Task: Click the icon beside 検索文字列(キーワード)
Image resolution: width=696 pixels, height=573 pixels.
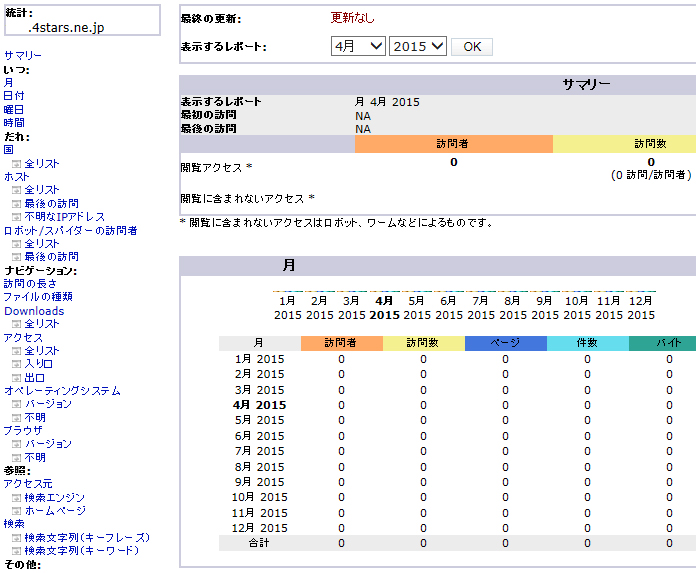Action: coord(16,551)
